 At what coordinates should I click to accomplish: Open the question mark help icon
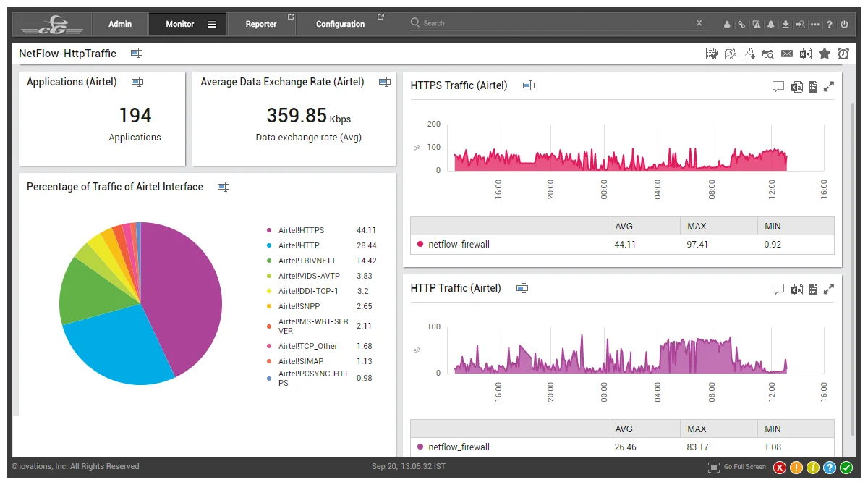point(830,24)
